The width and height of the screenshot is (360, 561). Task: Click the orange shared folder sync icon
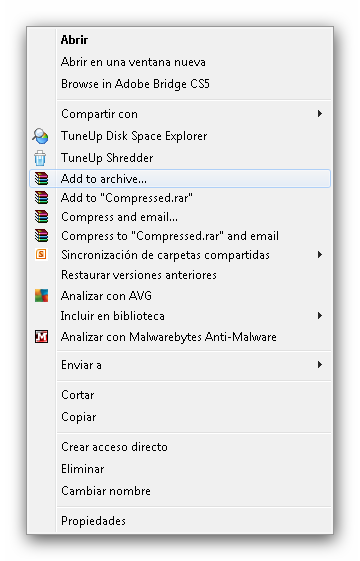click(x=41, y=254)
